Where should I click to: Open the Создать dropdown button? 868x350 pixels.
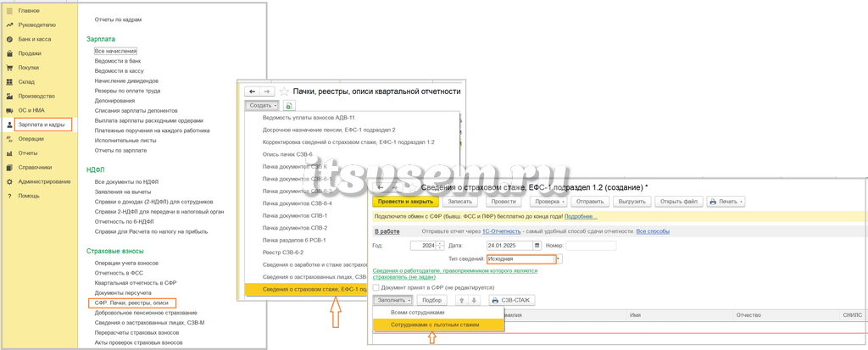[x=261, y=105]
